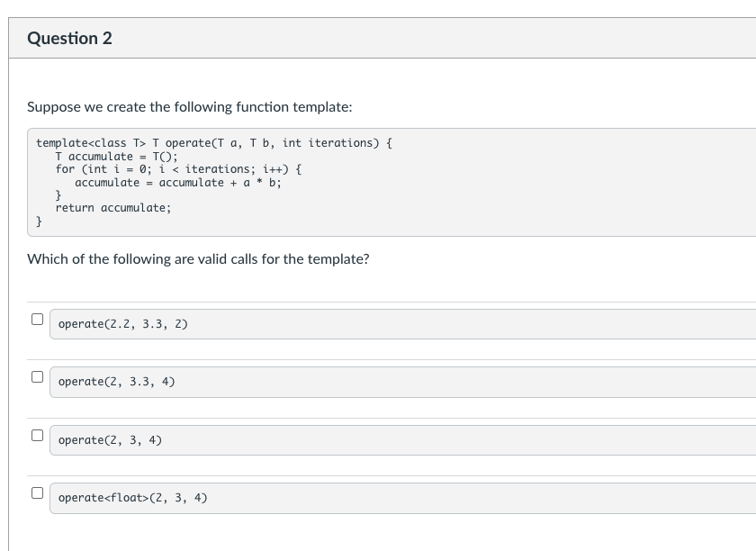756x551 pixels.
Task: Click the Question 2 heading
Action: pyautogui.click(x=69, y=38)
